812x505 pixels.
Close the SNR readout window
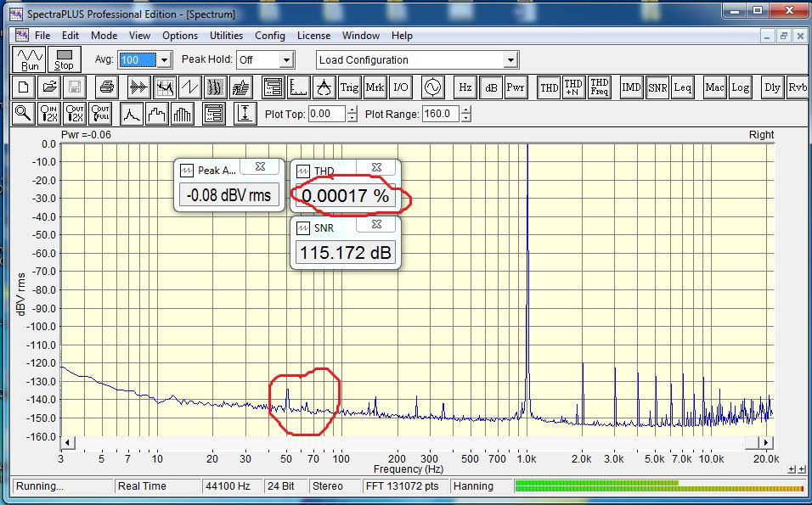point(376,225)
